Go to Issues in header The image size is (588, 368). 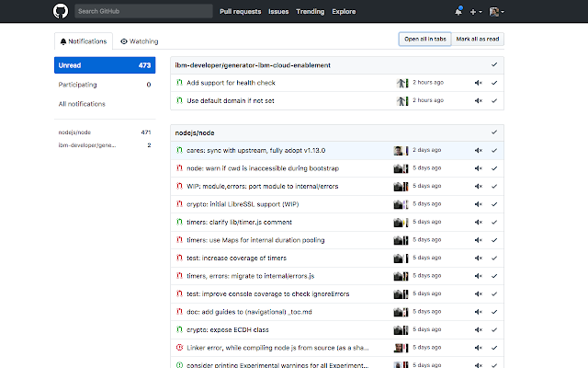coord(278,12)
